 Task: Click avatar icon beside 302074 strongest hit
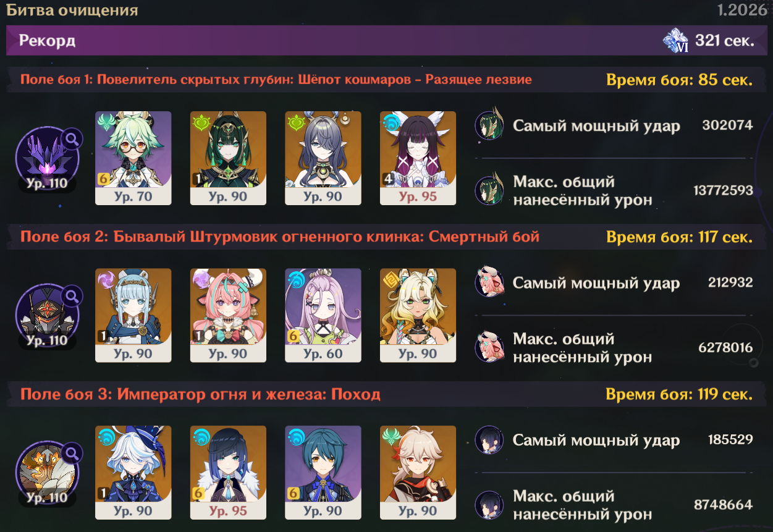coord(489,125)
